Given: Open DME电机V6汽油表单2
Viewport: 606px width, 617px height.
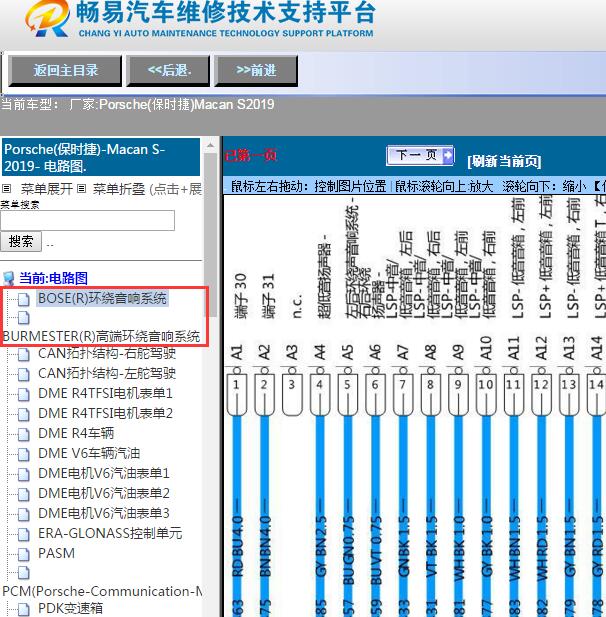Looking at the screenshot, I should pyautogui.click(x=104, y=493).
